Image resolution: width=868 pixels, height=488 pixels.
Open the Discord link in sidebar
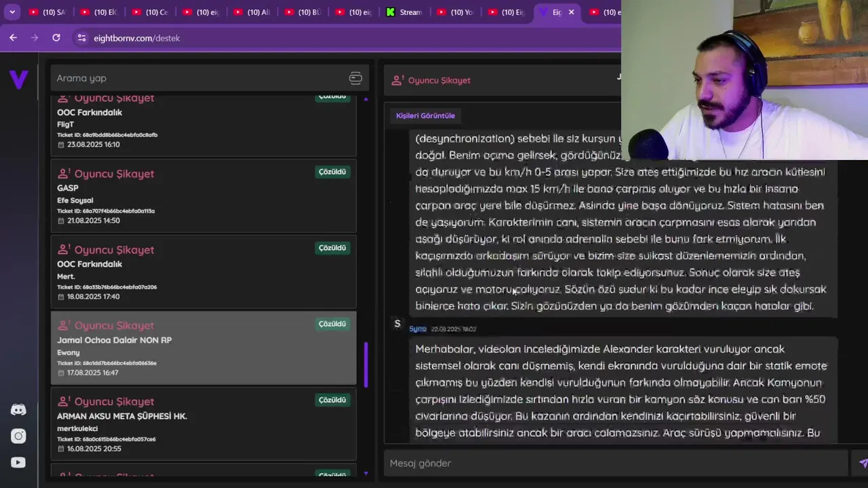[18, 409]
